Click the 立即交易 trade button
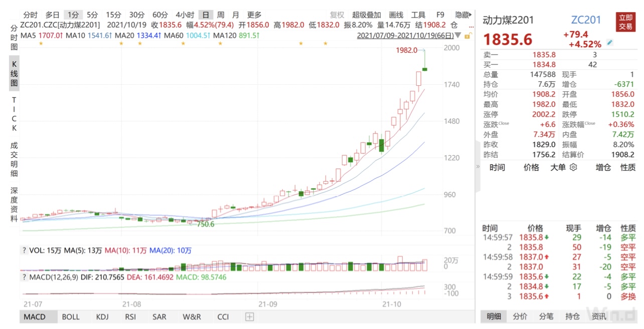 click(625, 22)
